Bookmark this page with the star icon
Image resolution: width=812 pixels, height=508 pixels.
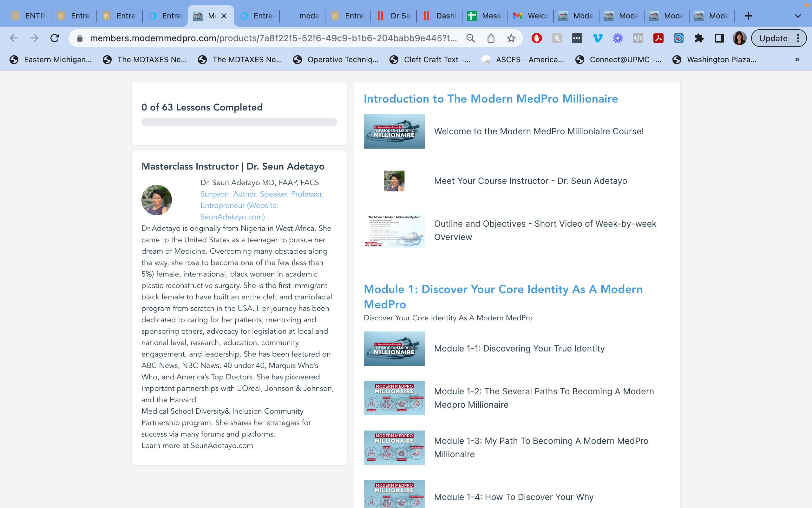(x=511, y=38)
